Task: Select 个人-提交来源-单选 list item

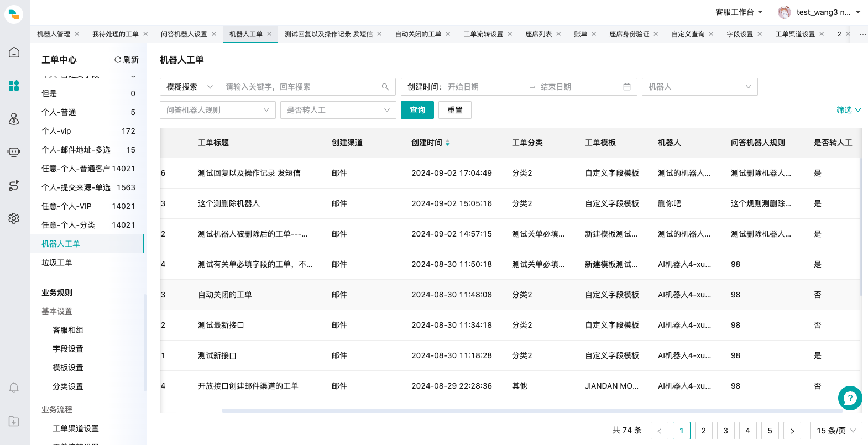Action: tap(88, 187)
